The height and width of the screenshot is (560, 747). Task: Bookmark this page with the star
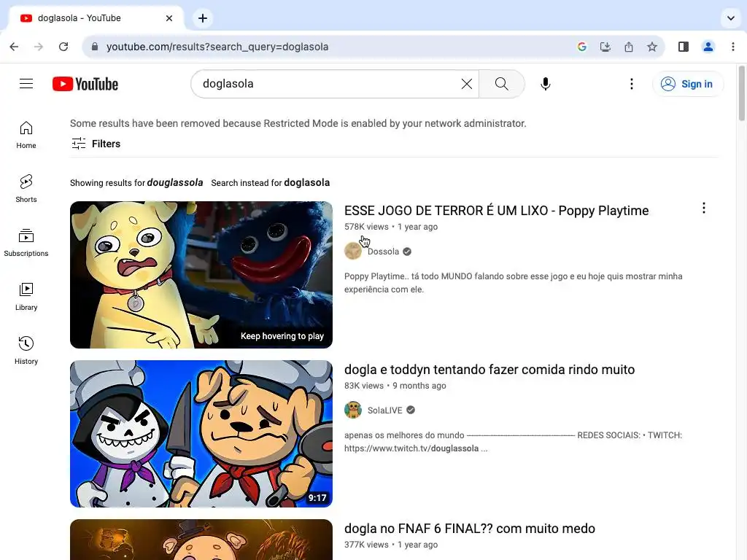tap(652, 47)
